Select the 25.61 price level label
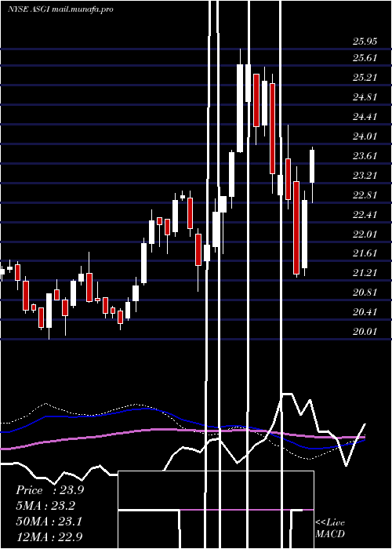The width and height of the screenshot is (392, 549). pos(365,58)
